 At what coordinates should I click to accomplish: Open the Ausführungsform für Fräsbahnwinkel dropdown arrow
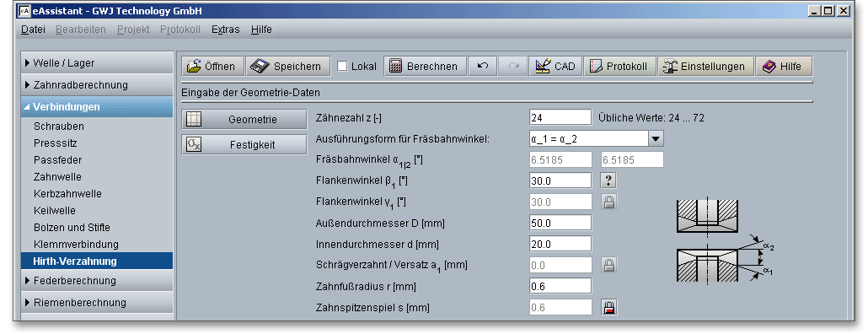[656, 138]
